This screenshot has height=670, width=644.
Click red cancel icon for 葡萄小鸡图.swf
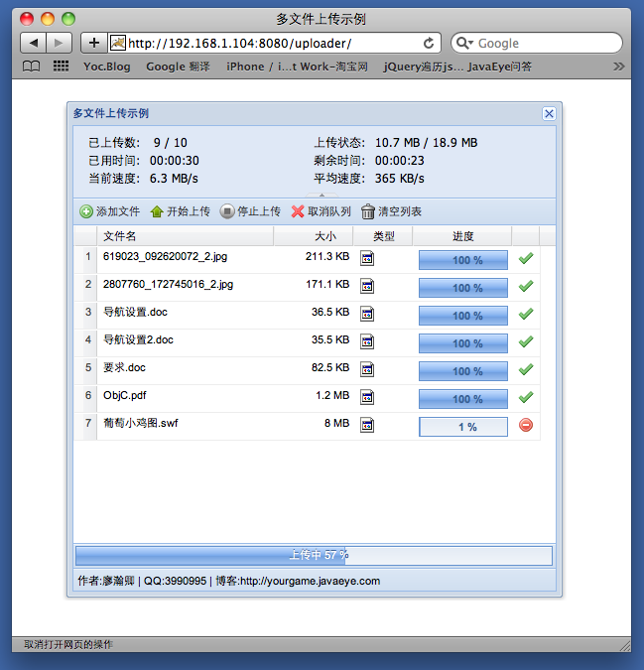tap(526, 425)
